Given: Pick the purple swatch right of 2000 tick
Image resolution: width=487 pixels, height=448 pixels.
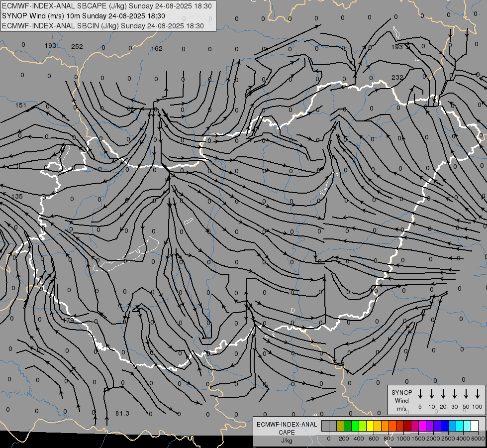Looking at the screenshot, I should pos(429,426).
